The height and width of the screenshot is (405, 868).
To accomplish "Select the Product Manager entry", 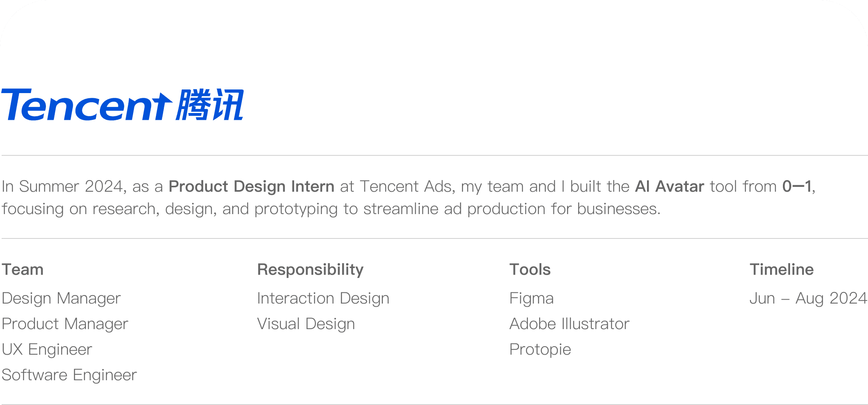I will pyautogui.click(x=65, y=324).
